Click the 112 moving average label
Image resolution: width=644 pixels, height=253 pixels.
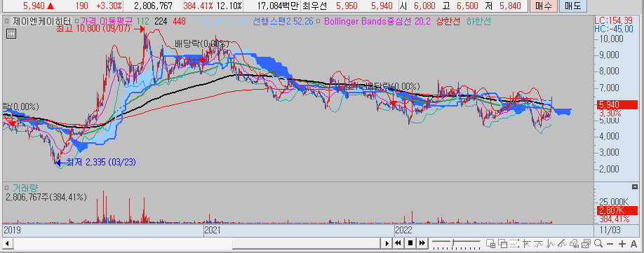point(143,21)
